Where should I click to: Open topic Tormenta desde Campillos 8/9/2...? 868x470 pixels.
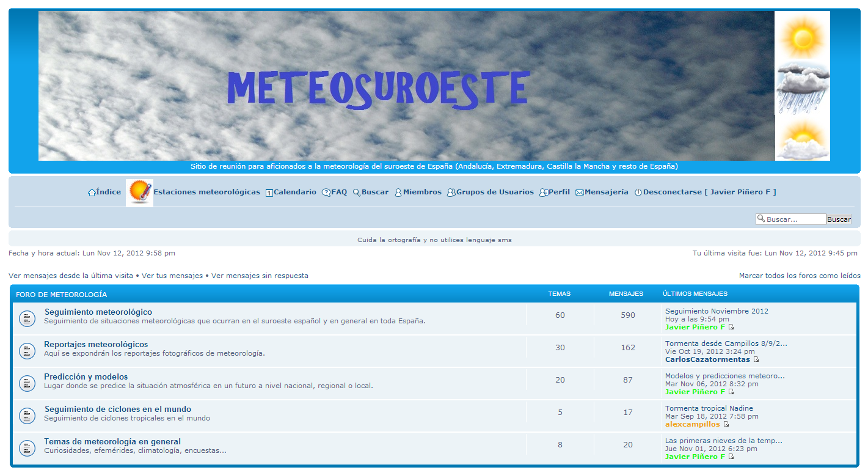point(726,343)
